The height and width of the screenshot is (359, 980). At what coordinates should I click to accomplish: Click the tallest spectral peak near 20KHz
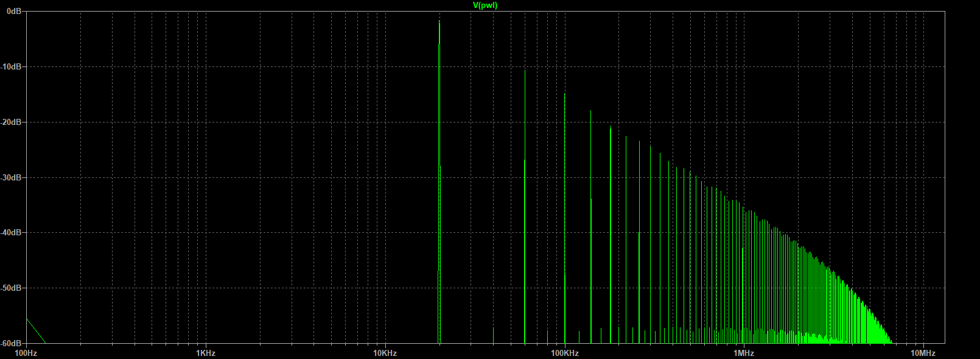tap(439, 182)
